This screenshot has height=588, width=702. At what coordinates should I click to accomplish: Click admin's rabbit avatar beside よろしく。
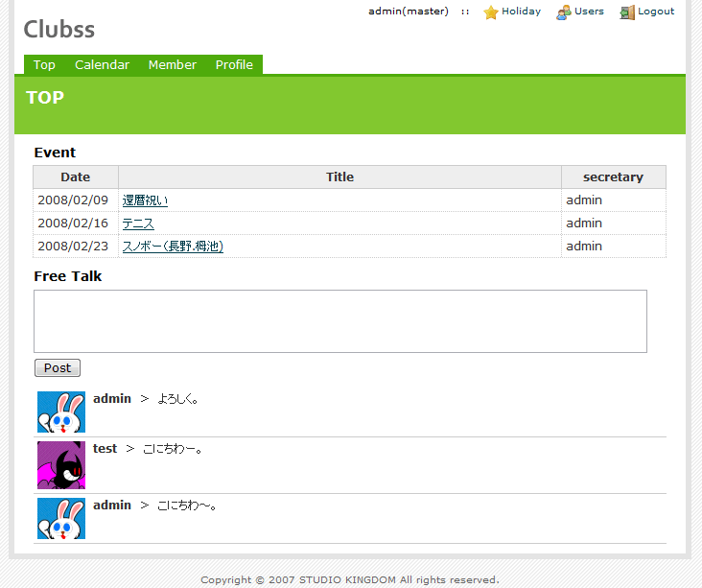tap(61, 412)
